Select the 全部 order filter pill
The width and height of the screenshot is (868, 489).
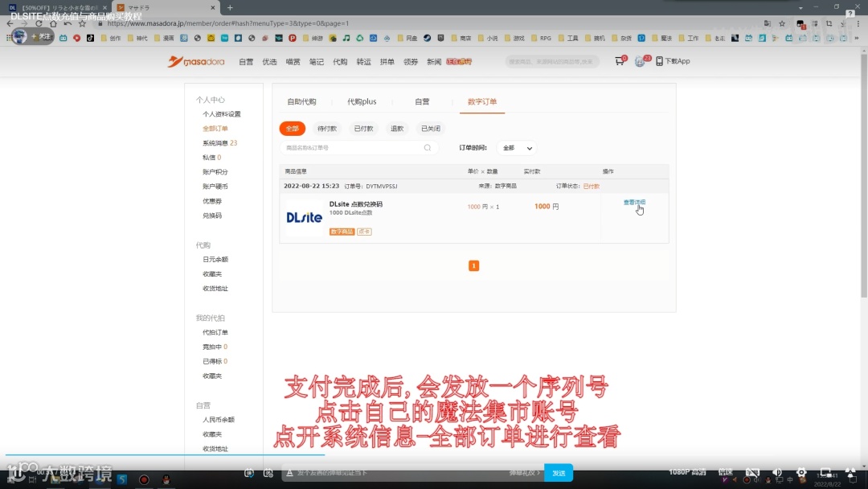[x=293, y=129]
